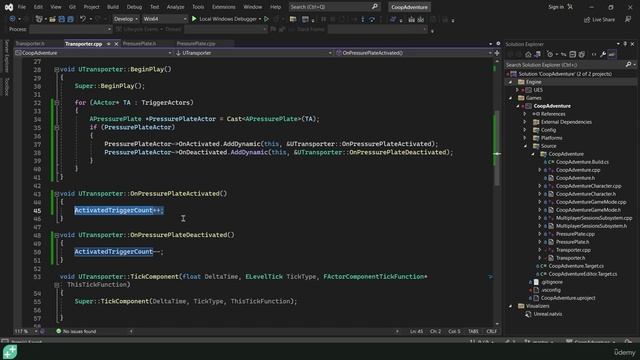Click Solution Explorer search magnifier icon
Image resolution: width=640 pixels, height=360 pixels.
[x=629, y=65]
